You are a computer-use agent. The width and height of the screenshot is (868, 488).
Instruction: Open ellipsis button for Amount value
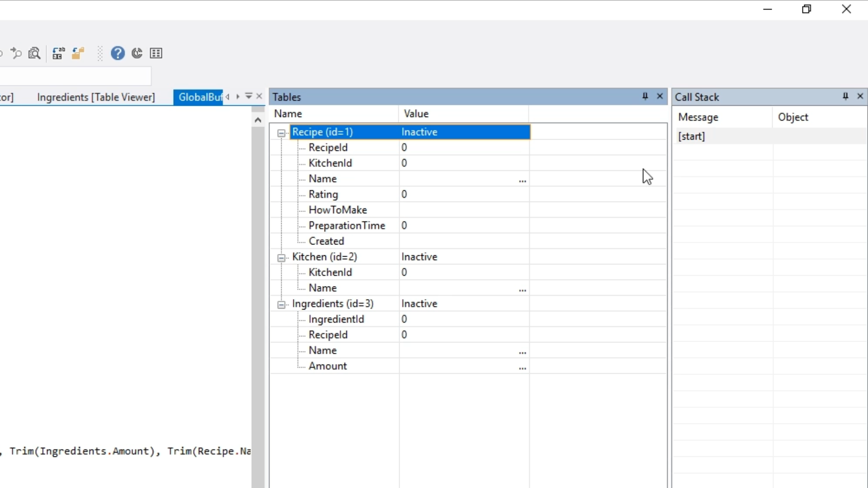point(523,368)
